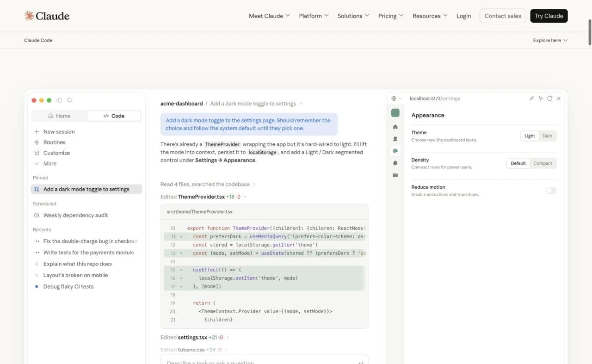Click the Contact sales button
Screen dimensions: 592x364
click(x=503, y=16)
